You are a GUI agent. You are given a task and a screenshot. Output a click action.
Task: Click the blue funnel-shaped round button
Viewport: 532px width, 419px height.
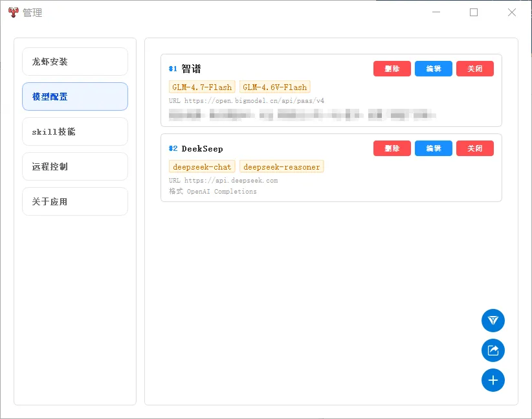pyautogui.click(x=493, y=321)
